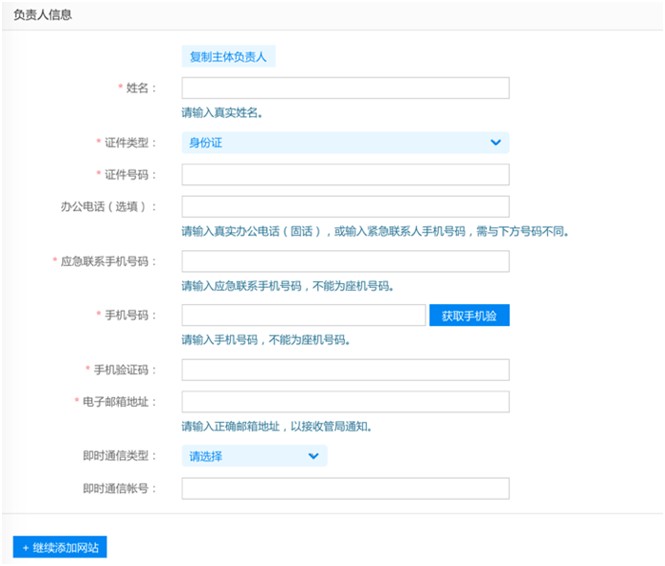665x566 pixels.
Task: Click the 电子邮箱地址 field label
Action: click(118, 402)
